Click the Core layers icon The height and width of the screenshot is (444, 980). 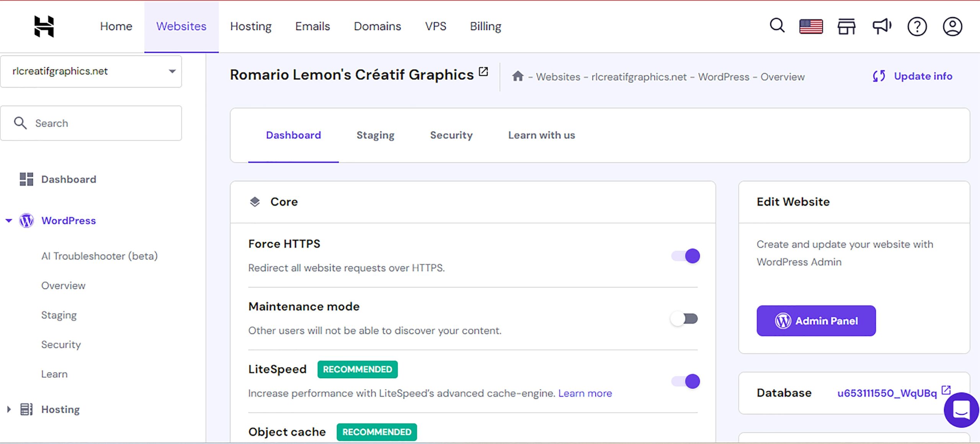point(255,202)
